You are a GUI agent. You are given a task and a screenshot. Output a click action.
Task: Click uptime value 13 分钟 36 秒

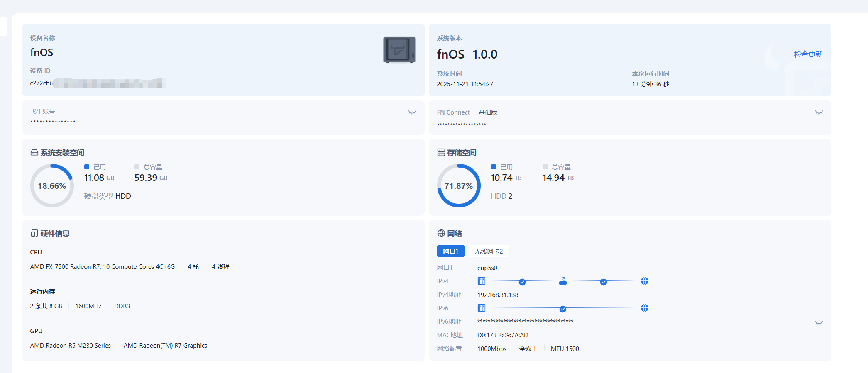650,84
